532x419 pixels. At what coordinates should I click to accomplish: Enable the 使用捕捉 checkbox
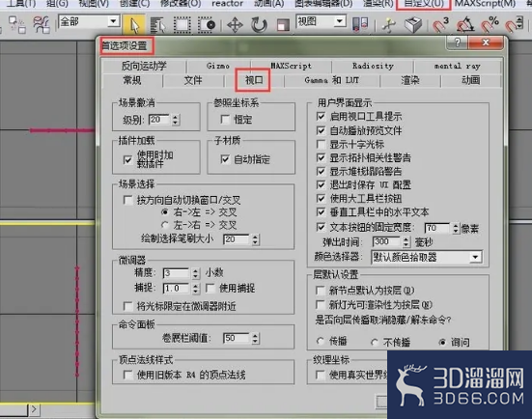(x=210, y=288)
